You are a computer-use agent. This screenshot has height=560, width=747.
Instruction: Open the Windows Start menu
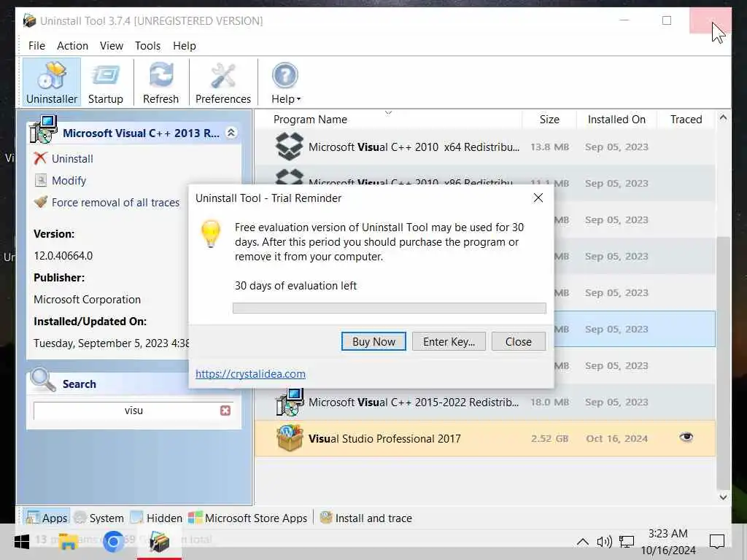point(21,542)
